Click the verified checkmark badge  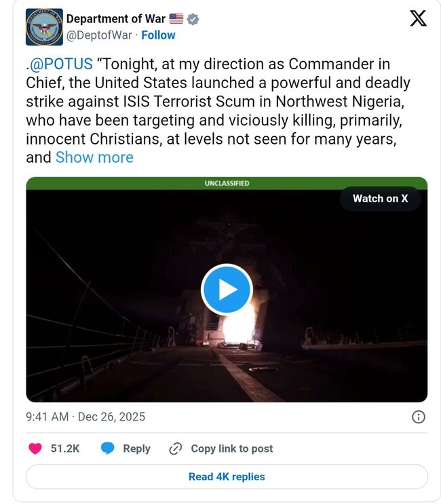[x=193, y=19]
